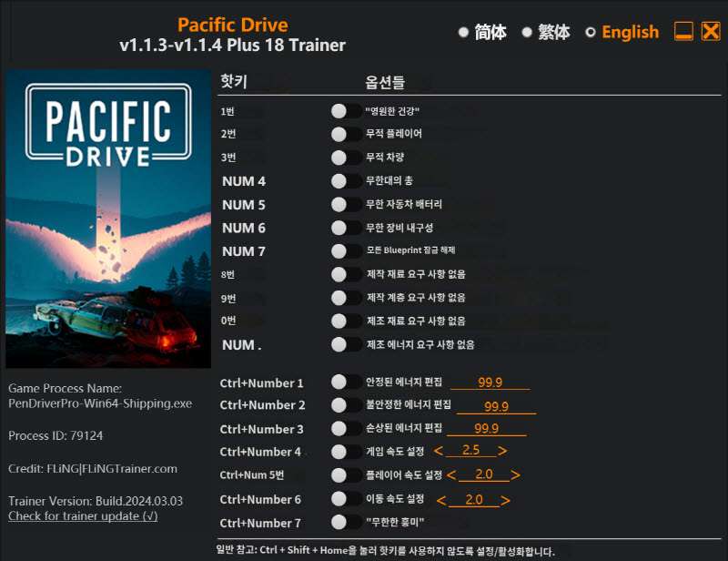
Task: Click the 게임 속도 설정 value field
Action: pos(470,451)
